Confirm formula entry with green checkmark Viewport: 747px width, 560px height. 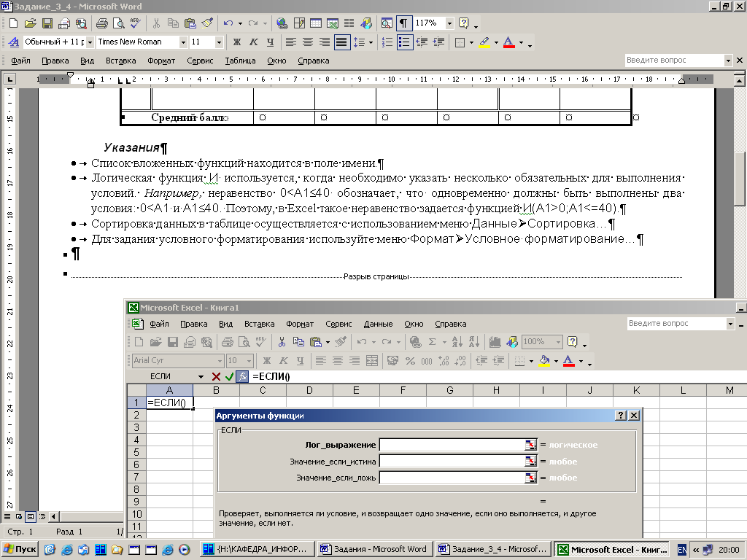pos(229,377)
